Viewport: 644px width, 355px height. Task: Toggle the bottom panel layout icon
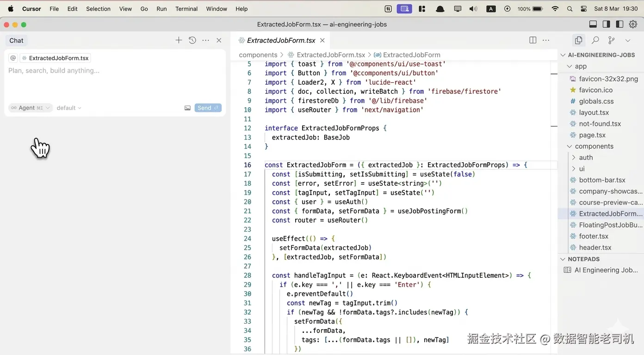(593, 24)
